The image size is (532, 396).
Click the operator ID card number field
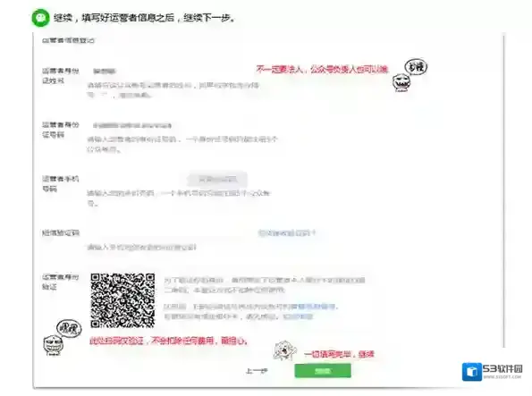[x=170, y=125]
